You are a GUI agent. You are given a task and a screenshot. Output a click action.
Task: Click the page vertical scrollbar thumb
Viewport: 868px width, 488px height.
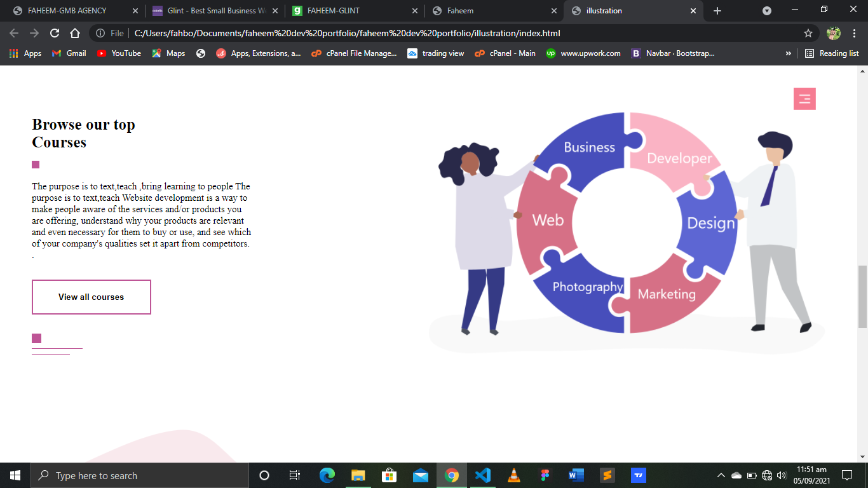862,297
